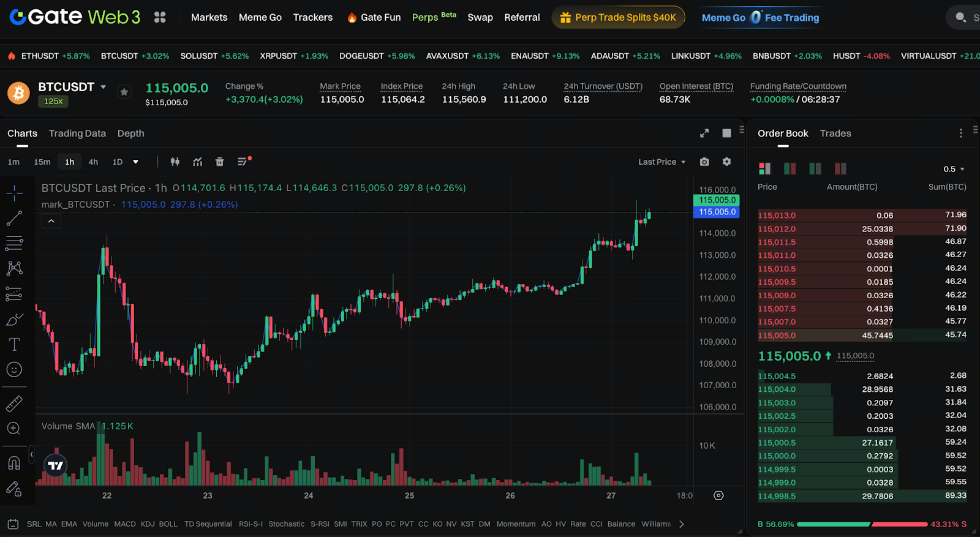
Task: Select the trend line drawing tool
Action: 14,219
